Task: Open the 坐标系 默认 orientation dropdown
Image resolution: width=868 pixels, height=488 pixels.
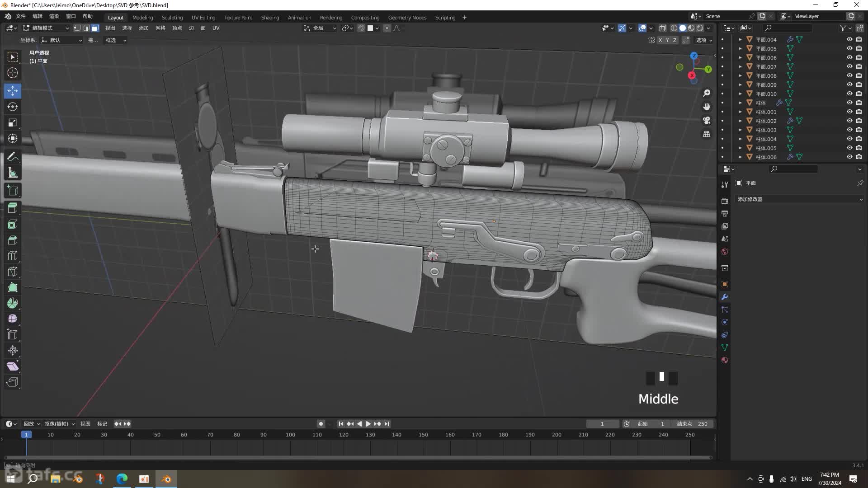Action: (x=61, y=40)
